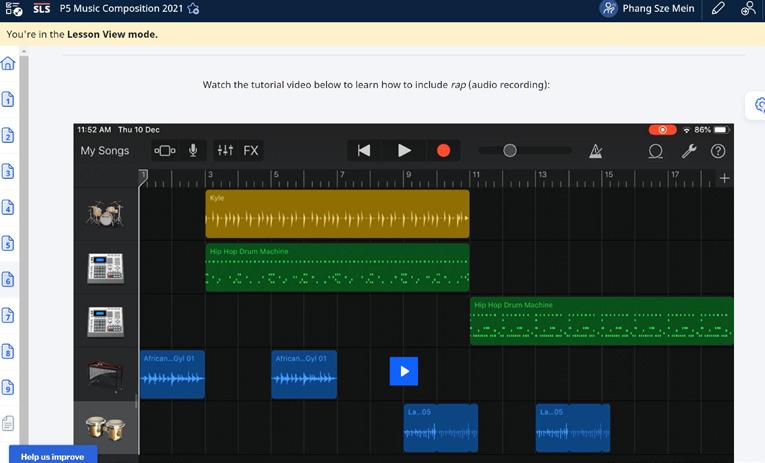The width and height of the screenshot is (765, 463).
Task: Click the master volume slider knob
Action: [x=510, y=151]
